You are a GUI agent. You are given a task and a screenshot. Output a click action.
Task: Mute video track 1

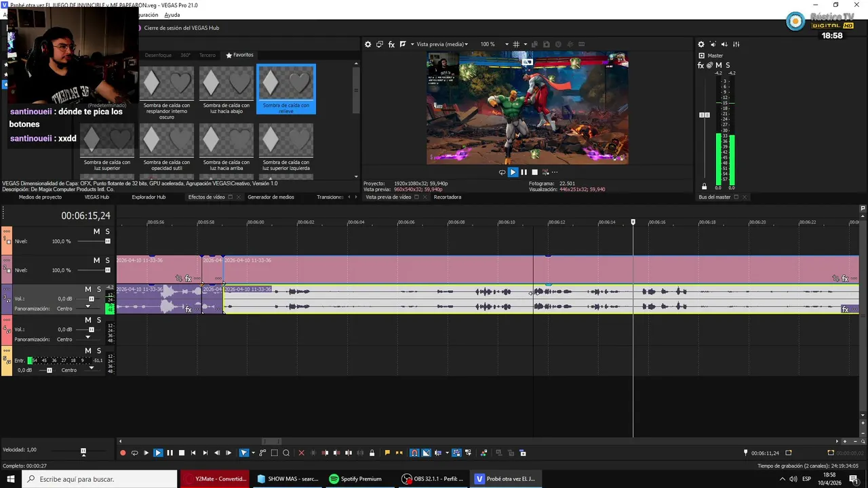click(96, 232)
